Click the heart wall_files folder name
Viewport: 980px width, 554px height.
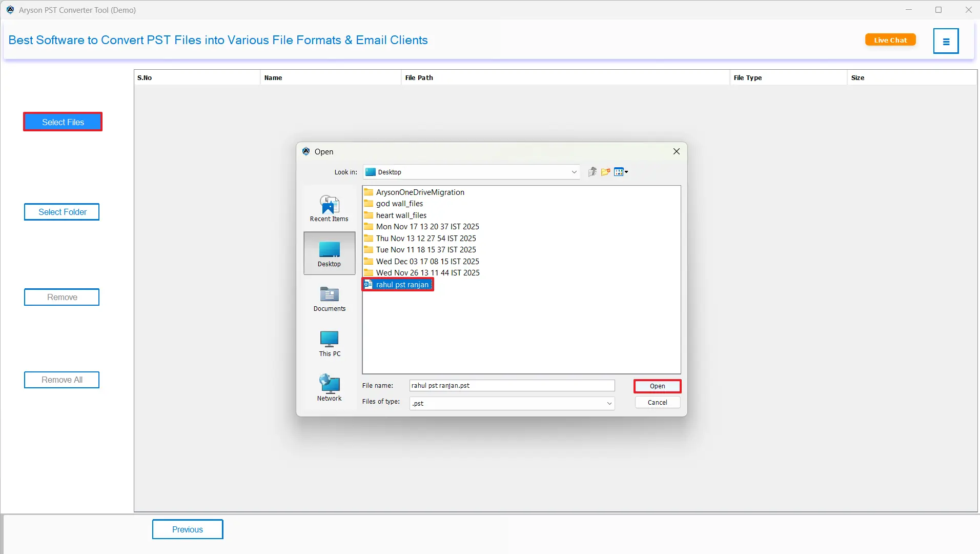pos(401,215)
